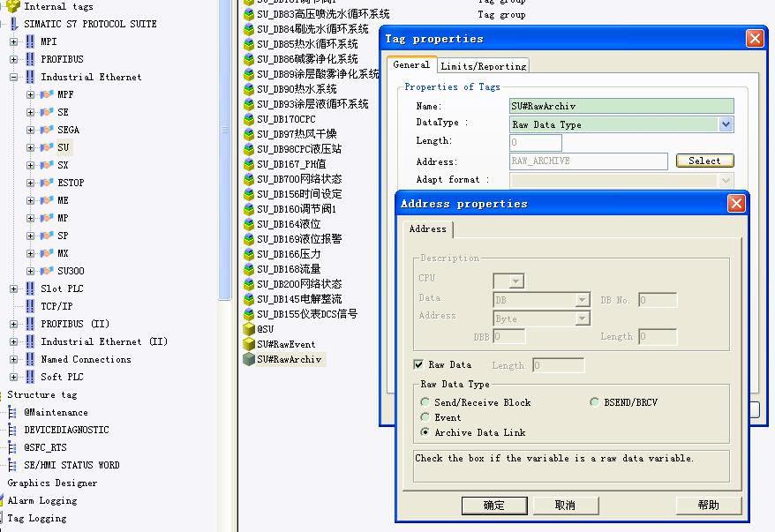Click the Slot PLC channel icon
This screenshot has width=775, height=532.
click(x=30, y=288)
